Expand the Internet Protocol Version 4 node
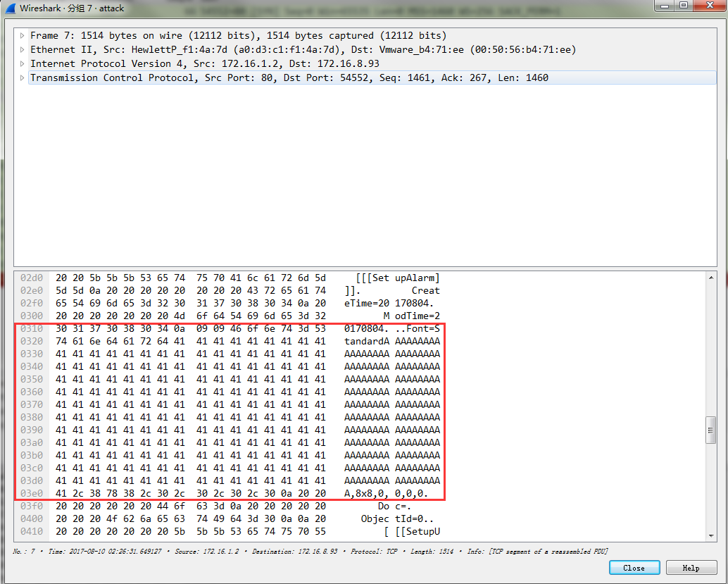Viewport: 728px width, 584px height. tap(23, 64)
